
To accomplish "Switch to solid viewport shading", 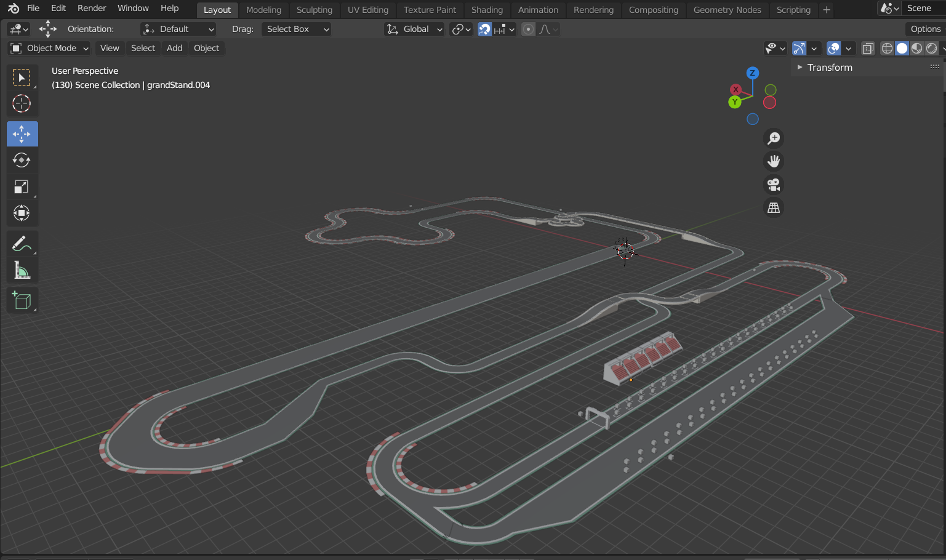I will tap(902, 48).
